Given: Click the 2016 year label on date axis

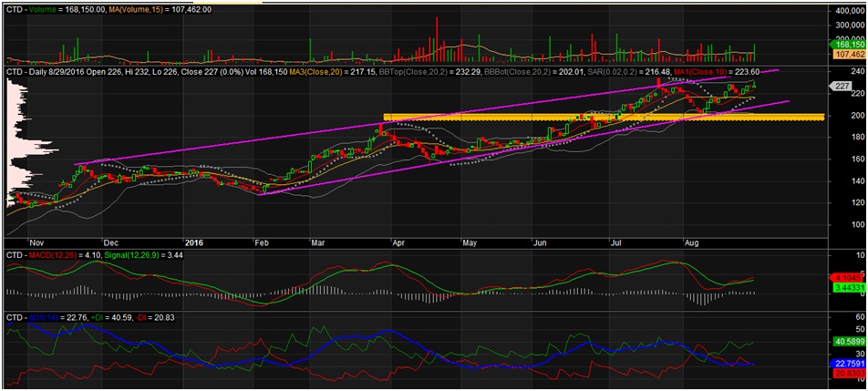Looking at the screenshot, I should click(193, 243).
